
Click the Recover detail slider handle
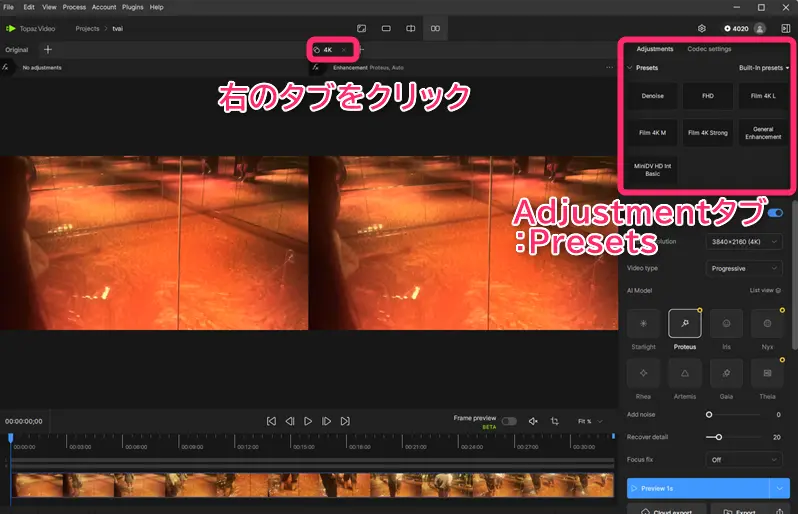[x=719, y=437]
